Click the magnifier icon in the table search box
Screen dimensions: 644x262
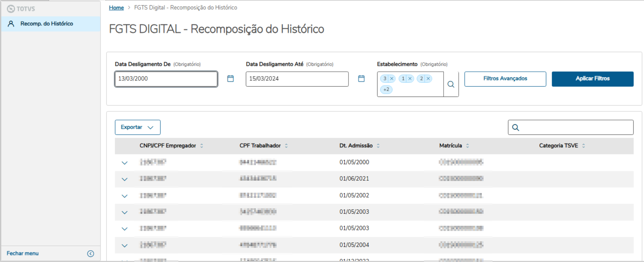point(516,128)
